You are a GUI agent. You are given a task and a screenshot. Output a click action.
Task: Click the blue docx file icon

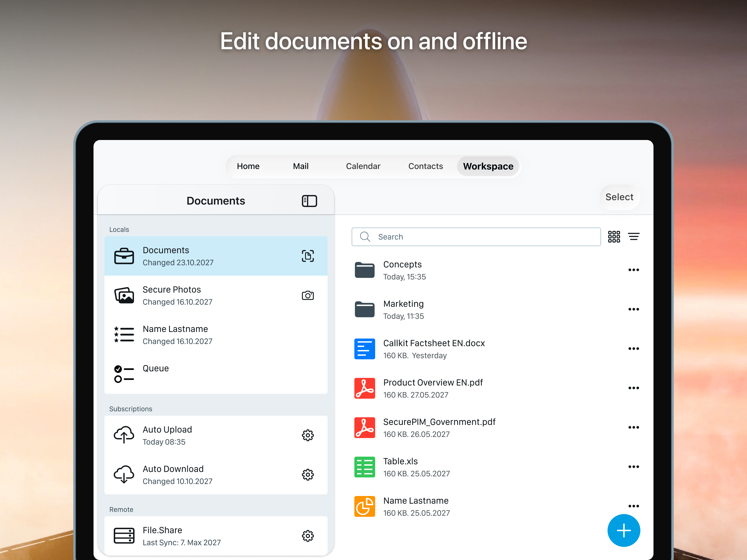pyautogui.click(x=364, y=349)
